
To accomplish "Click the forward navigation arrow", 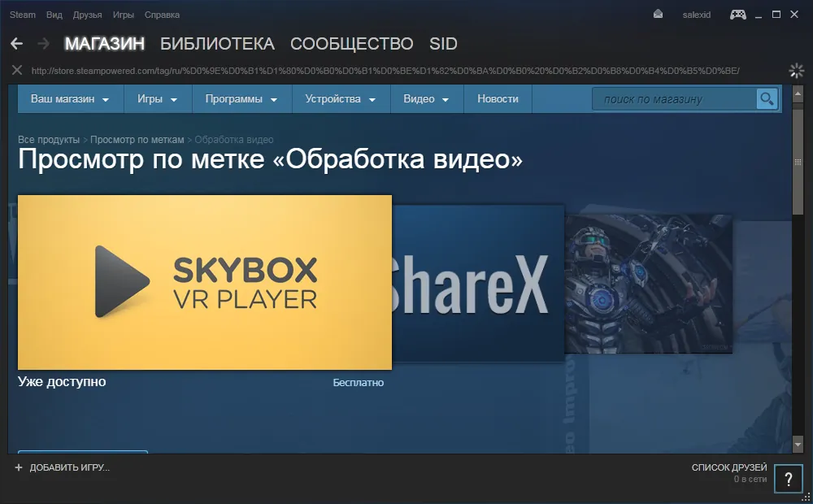I will tap(44, 44).
